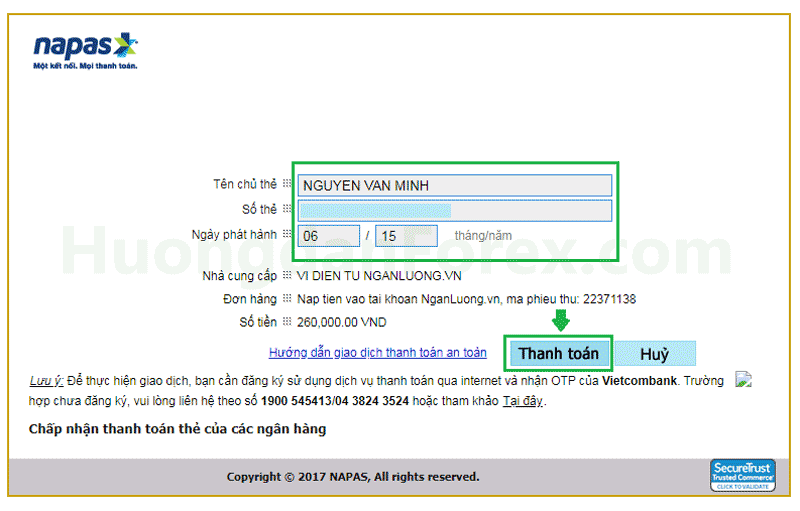
Task: Open Hướng dẫn giao dịch thanh toán an toàn link
Action: pyautogui.click(x=378, y=352)
